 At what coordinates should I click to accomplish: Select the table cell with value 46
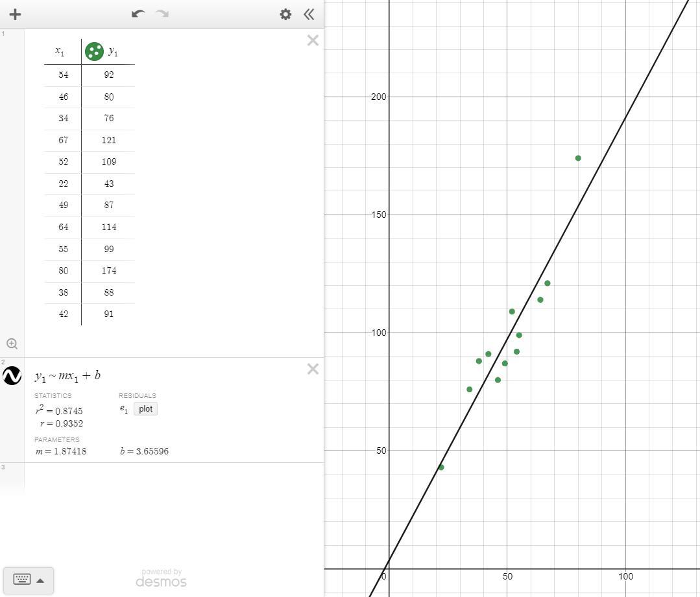click(63, 97)
